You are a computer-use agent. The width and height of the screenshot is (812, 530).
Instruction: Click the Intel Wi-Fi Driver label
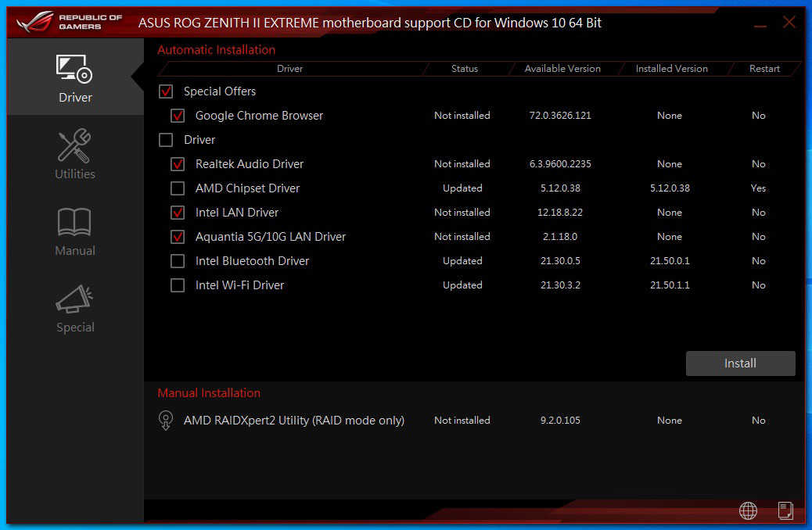(x=239, y=285)
